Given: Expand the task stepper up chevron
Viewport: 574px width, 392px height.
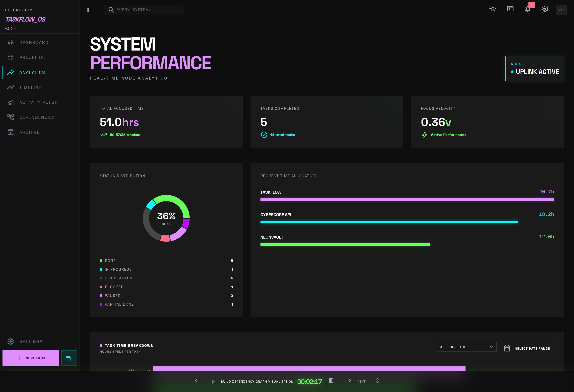Looking at the screenshot, I should click(x=377, y=379).
